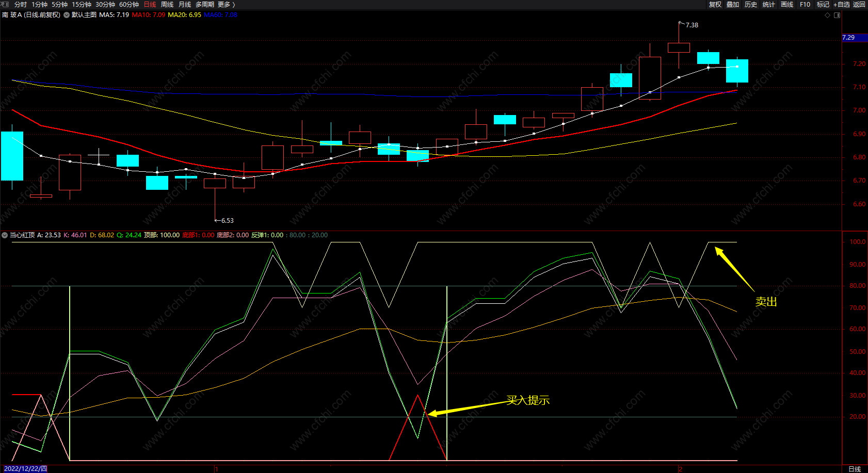868x473 pixels.
Task: Click the 日线 label at bottom-right
Action: point(855,469)
